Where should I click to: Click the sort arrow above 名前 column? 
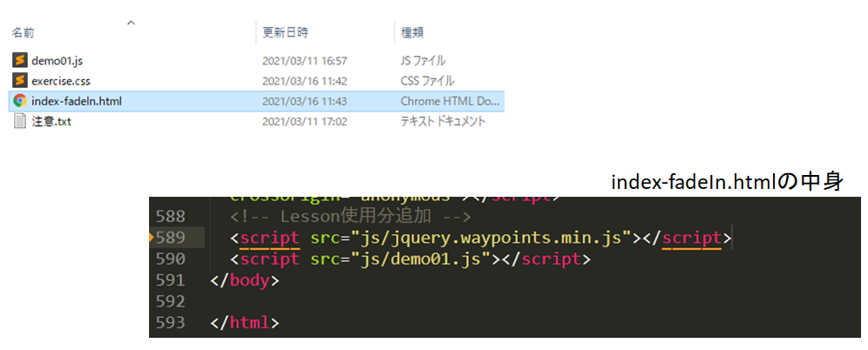[131, 23]
